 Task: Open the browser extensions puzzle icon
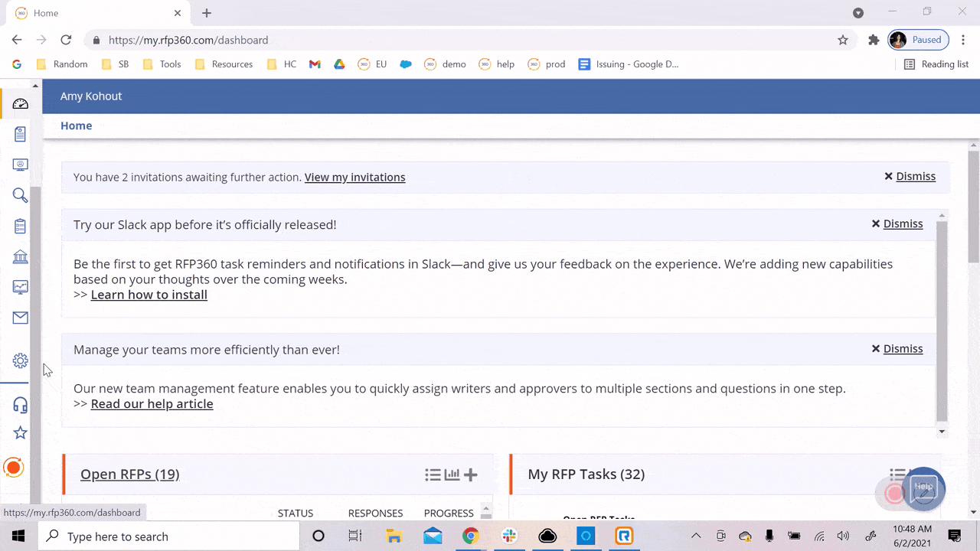(x=874, y=40)
